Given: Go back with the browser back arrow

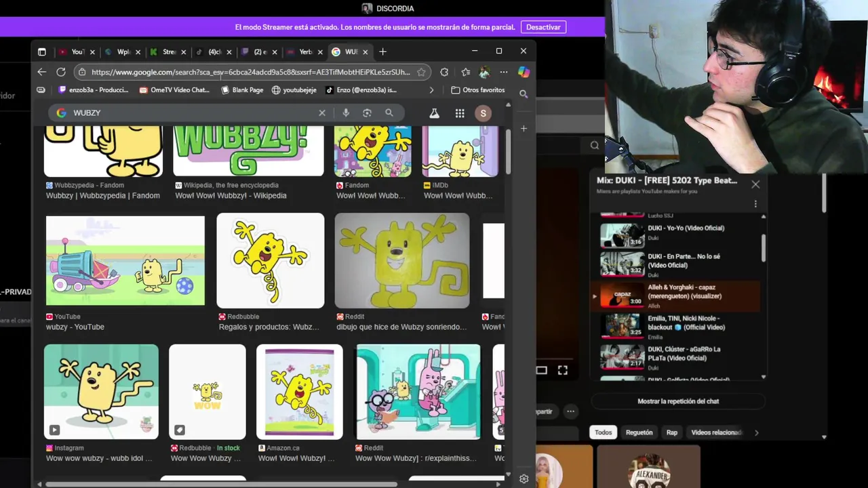Looking at the screenshot, I should [42, 72].
